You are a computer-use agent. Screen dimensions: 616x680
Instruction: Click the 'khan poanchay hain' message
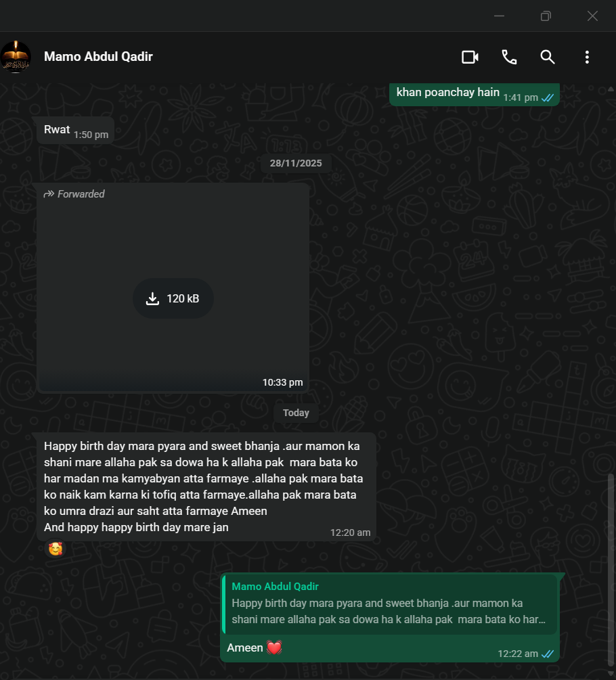point(447,93)
